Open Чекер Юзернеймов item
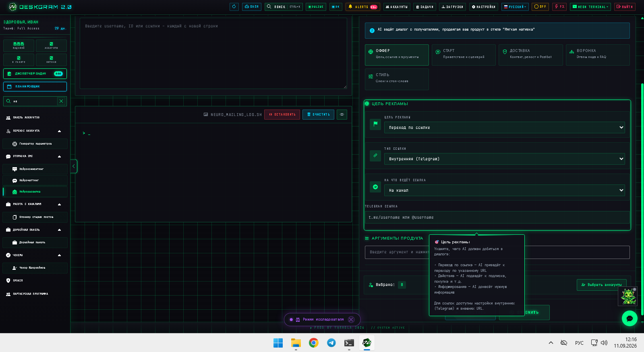This screenshot has height=352, width=644. click(35, 268)
